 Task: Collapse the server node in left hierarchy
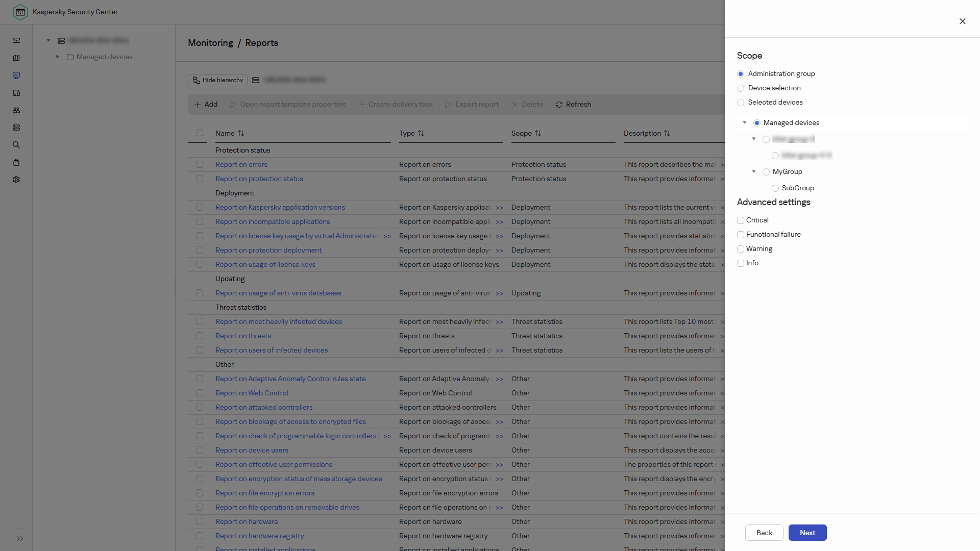pos(48,40)
